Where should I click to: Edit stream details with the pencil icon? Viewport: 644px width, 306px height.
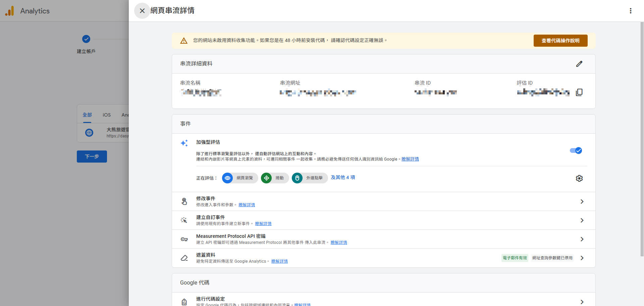579,64
